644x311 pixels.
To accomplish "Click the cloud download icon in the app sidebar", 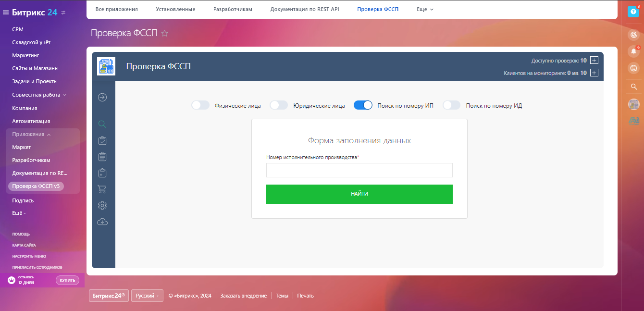I will tap(102, 222).
